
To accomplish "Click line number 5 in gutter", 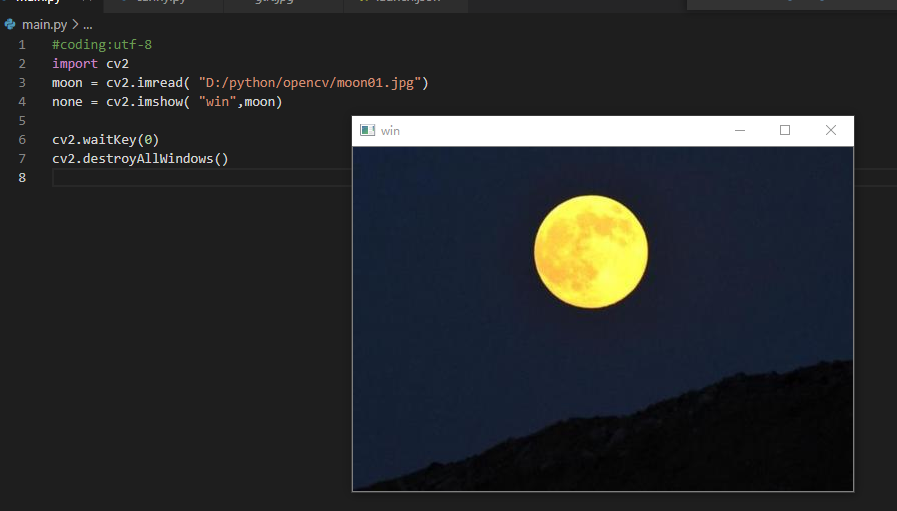I will (x=22, y=121).
